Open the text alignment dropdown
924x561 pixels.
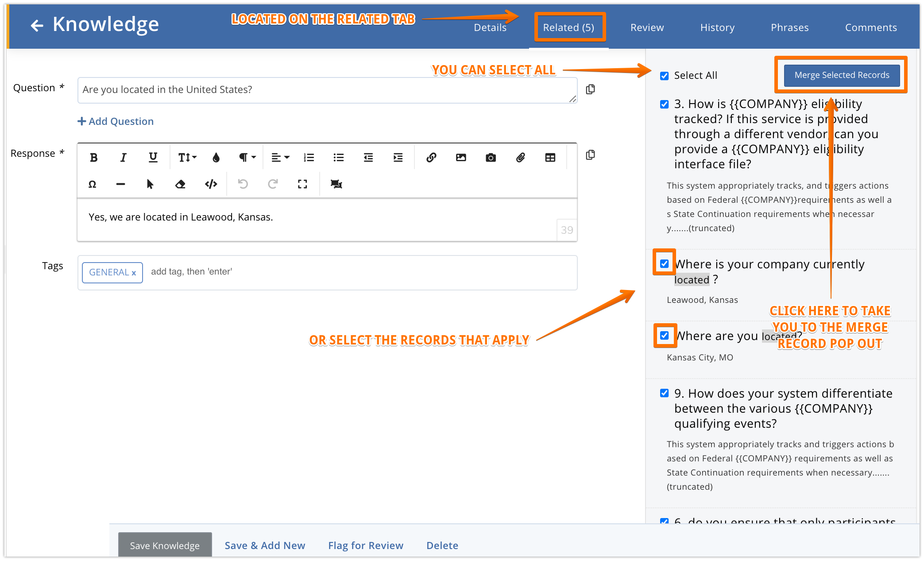point(280,158)
